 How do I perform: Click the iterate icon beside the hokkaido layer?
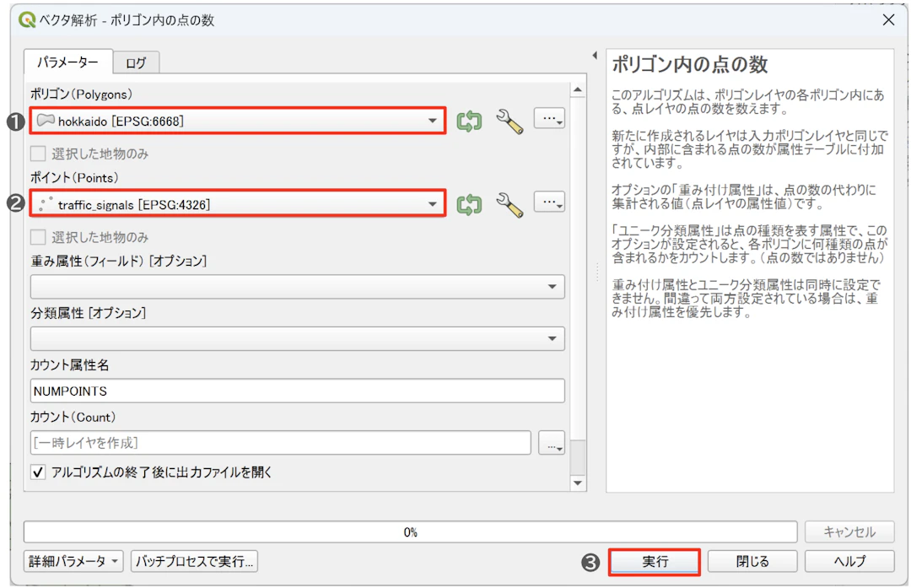469,121
